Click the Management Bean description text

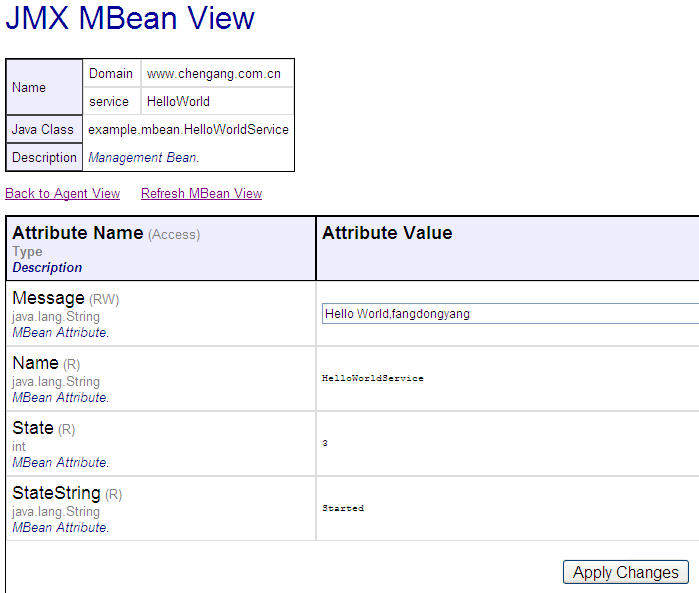[x=144, y=157]
